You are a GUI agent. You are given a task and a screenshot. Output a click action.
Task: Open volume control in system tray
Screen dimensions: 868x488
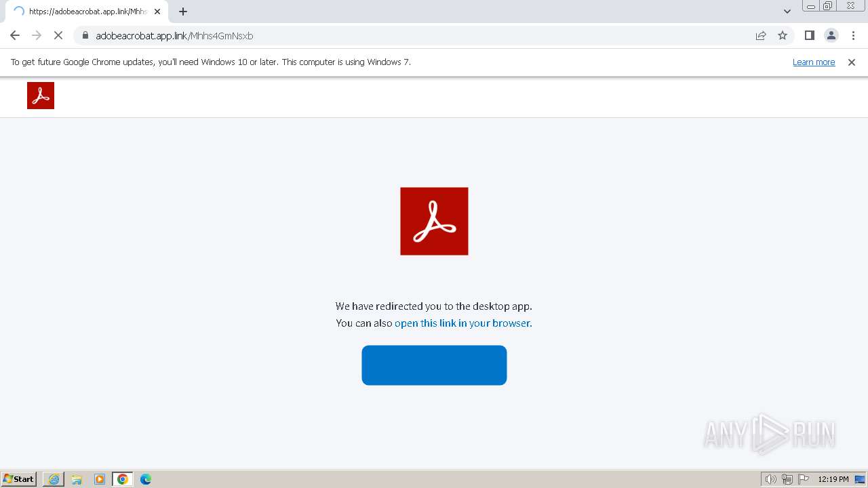coord(770,479)
